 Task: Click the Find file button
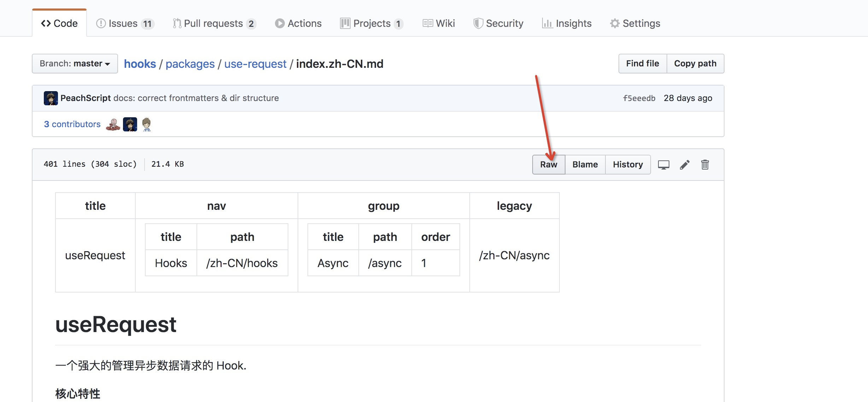point(643,64)
